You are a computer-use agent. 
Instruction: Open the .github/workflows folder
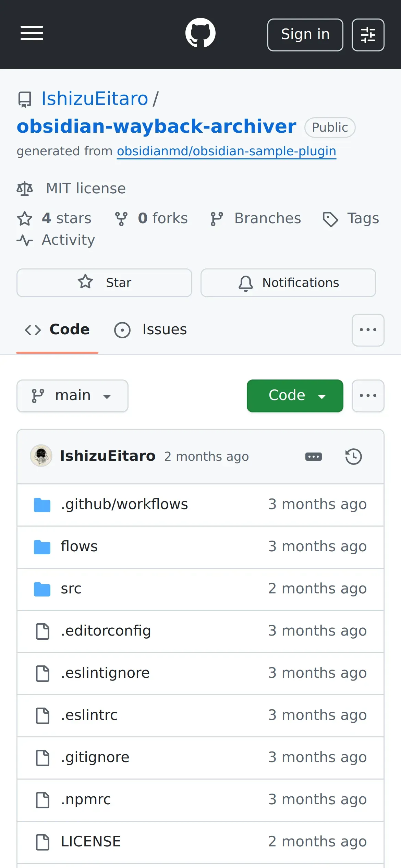tap(124, 504)
